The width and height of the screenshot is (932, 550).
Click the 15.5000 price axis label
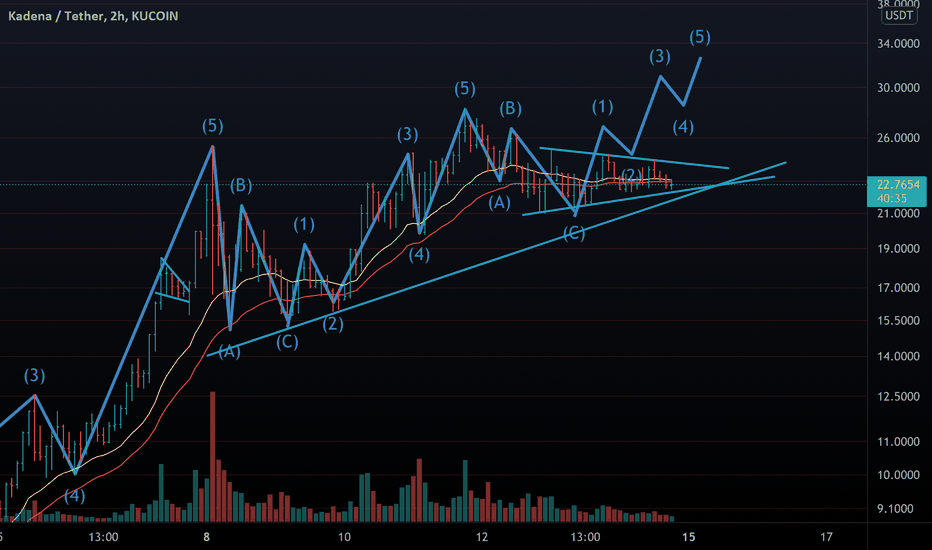898,320
